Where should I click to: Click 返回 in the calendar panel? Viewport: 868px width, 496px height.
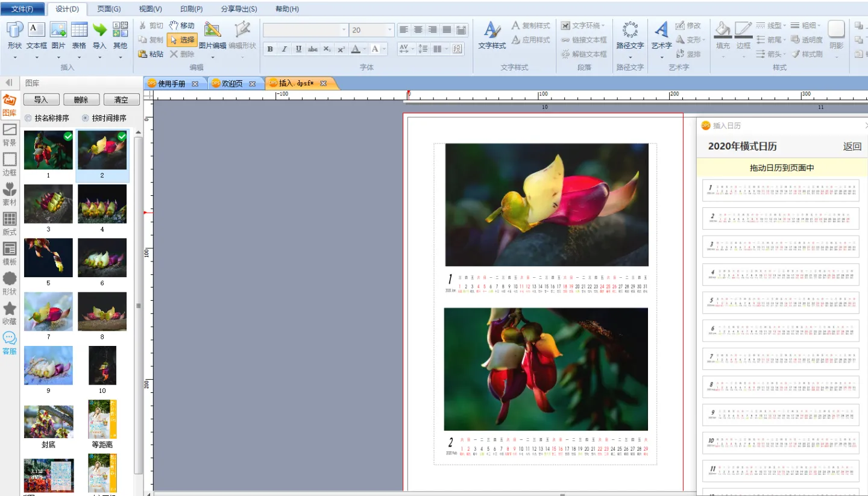point(852,146)
